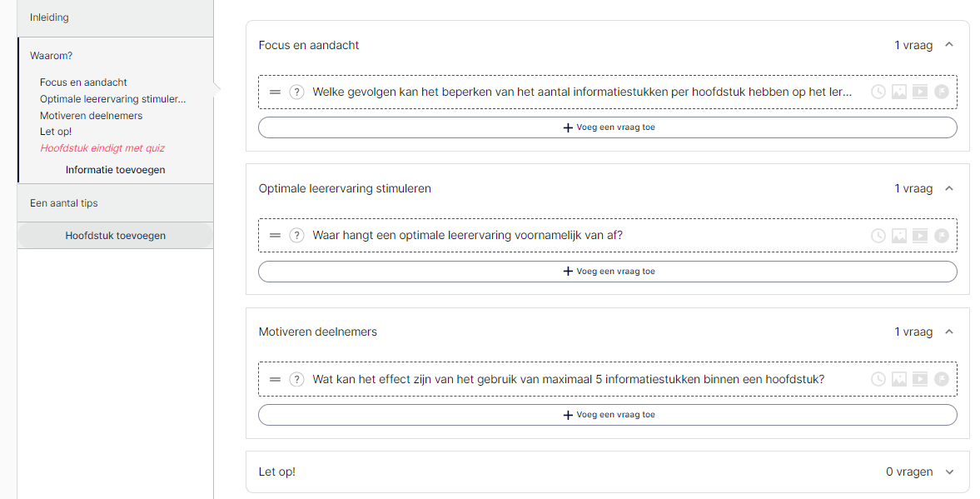Image resolution: width=980 pixels, height=499 pixels.
Task: Click the Hoofdstuk eindigt met quiz link
Action: [x=102, y=148]
